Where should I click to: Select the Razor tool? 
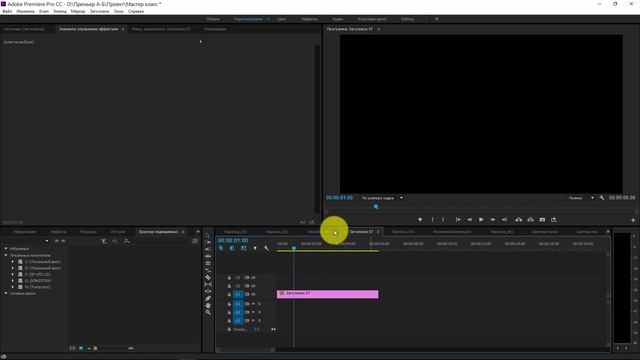208,278
